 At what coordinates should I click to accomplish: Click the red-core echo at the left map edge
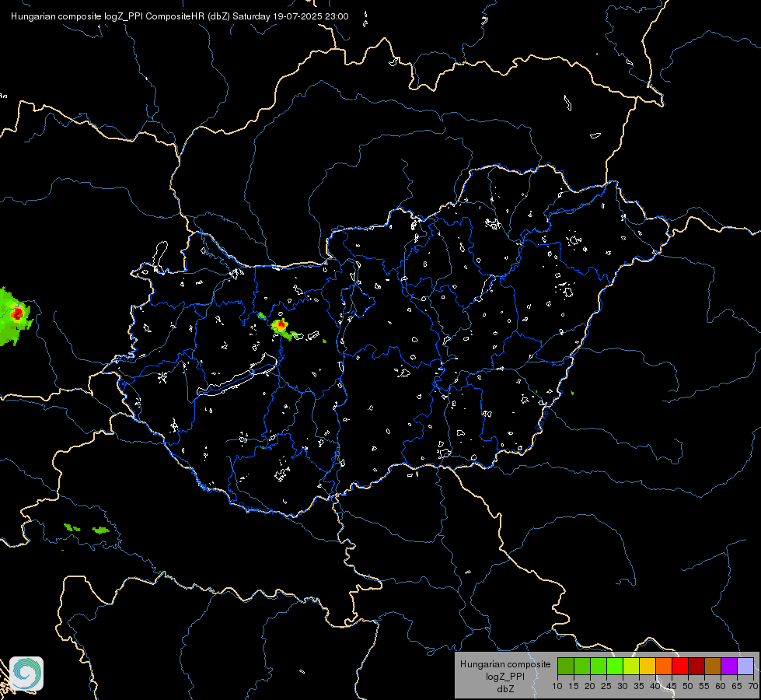17,313
